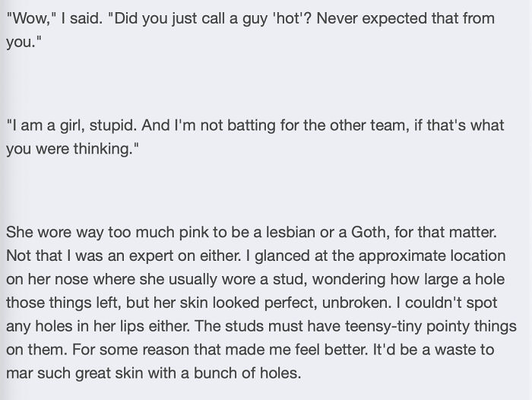Click the phrase "pointy things"
Image resolution: width=532 pixels, height=400 pixels.
click(471, 326)
